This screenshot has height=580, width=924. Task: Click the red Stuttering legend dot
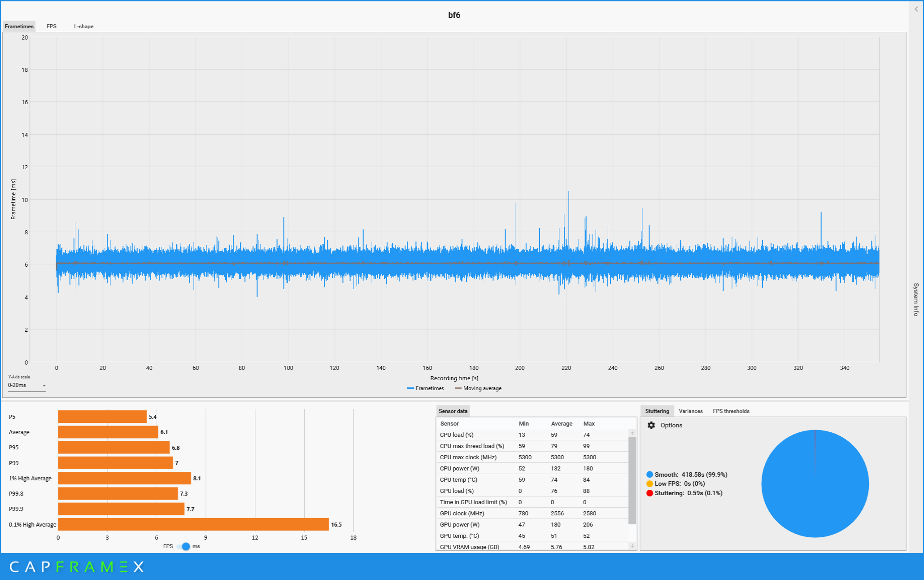coord(649,493)
